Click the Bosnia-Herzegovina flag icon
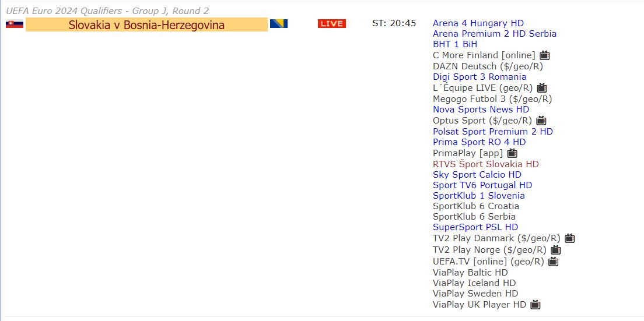Screen dimensions: 644x321 pyautogui.click(x=278, y=24)
